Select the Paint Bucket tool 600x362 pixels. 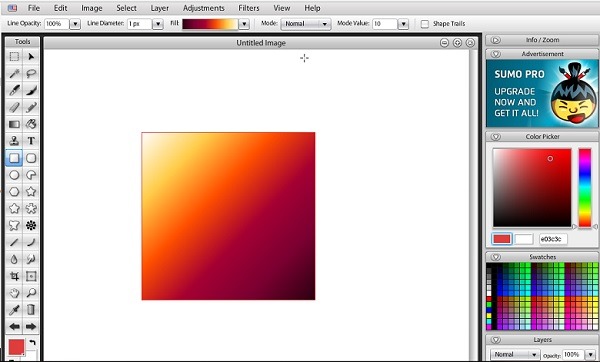pos(31,124)
